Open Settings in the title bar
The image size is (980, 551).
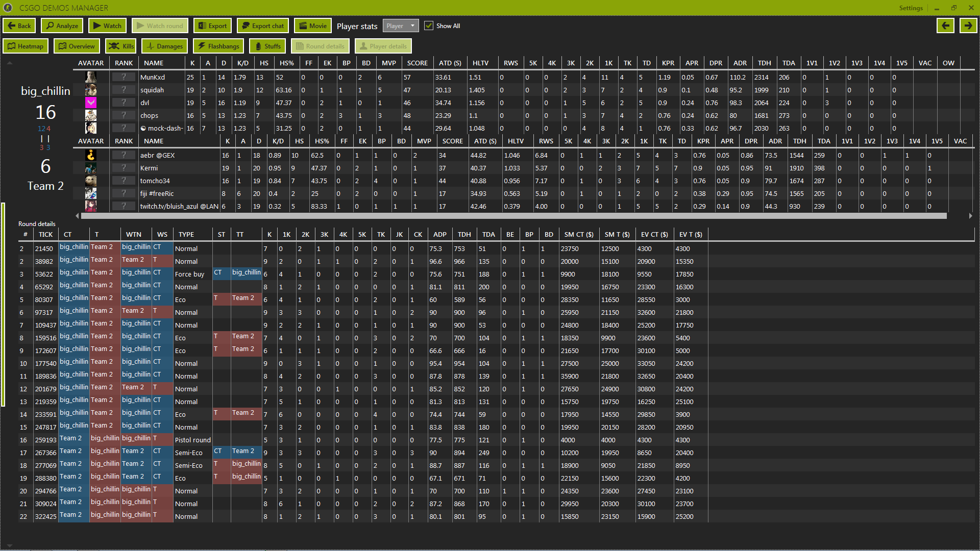click(911, 8)
